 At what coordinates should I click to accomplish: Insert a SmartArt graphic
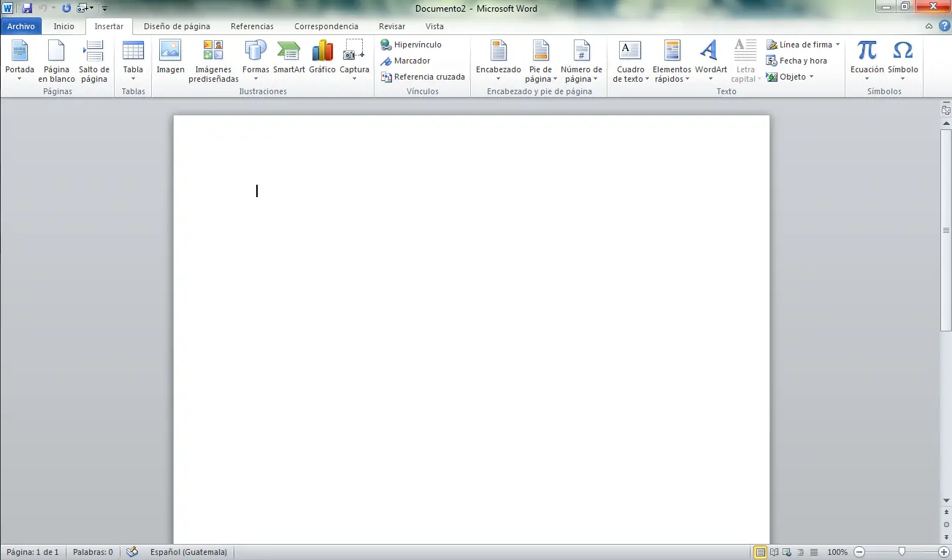pos(289,58)
